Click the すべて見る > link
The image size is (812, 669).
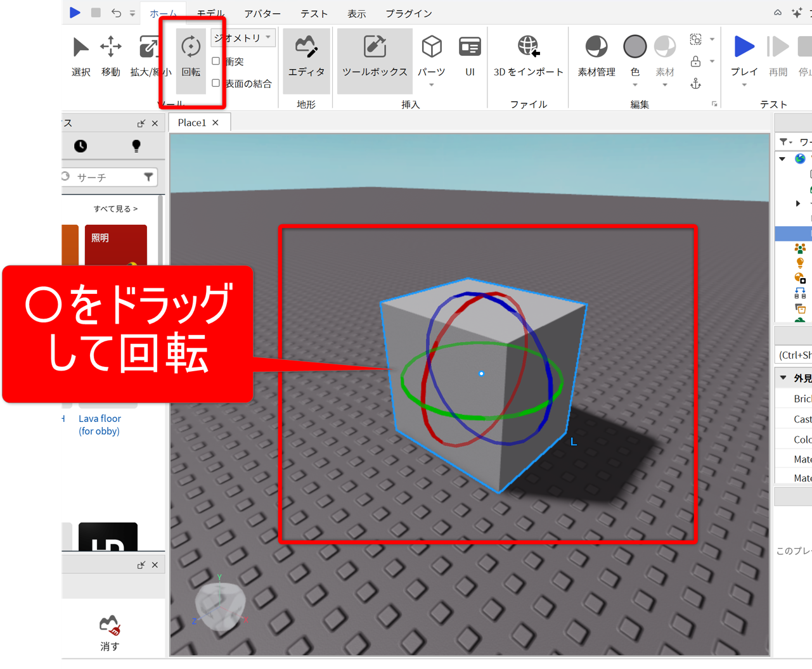tap(115, 208)
